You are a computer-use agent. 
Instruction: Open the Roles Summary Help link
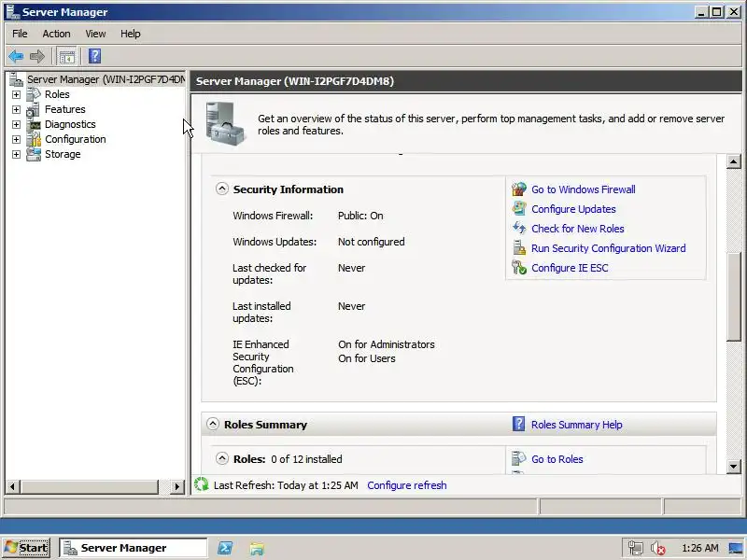coord(576,425)
